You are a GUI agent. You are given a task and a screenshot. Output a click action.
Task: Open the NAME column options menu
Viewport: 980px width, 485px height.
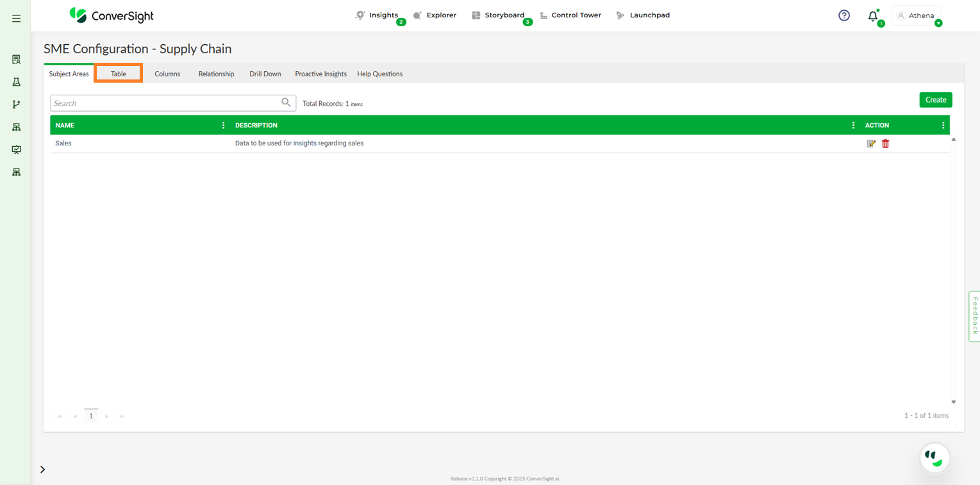coord(223,126)
